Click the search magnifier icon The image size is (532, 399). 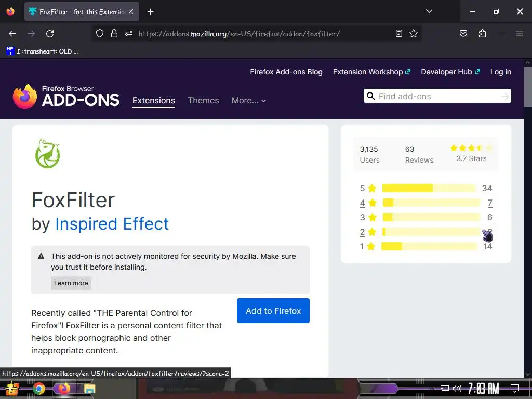coord(371,96)
